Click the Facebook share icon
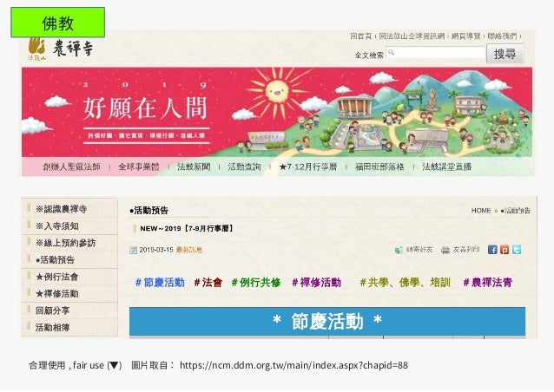This screenshot has width=554, height=392. coord(492,250)
